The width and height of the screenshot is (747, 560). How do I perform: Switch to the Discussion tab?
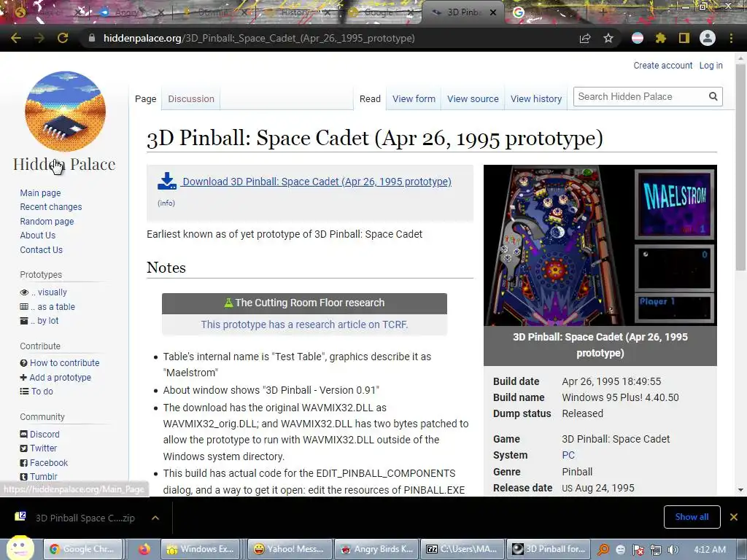click(191, 98)
